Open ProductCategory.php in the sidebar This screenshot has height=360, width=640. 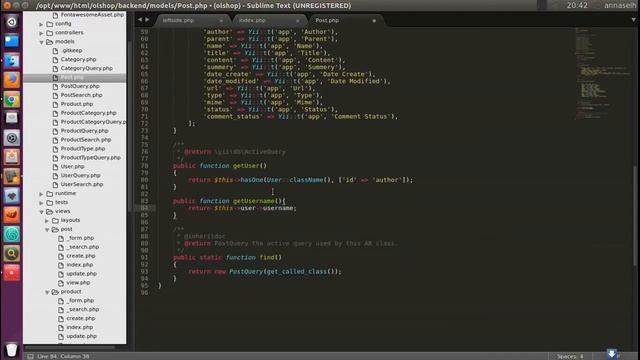(89, 113)
